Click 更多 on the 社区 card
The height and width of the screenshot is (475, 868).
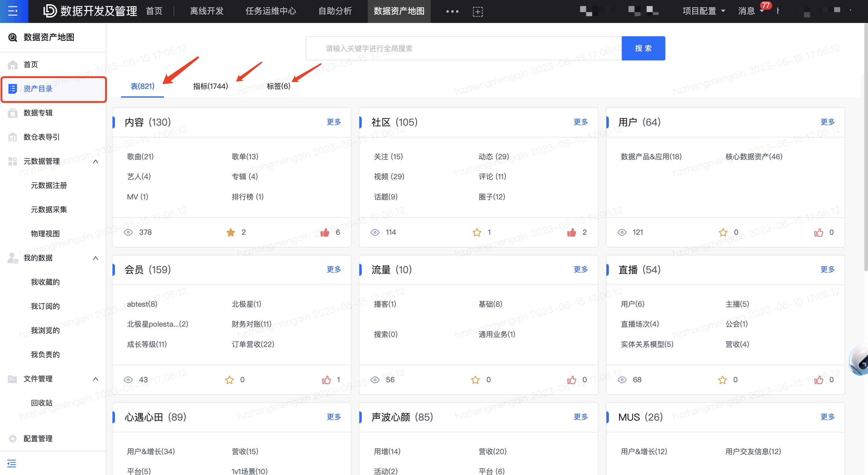click(581, 122)
